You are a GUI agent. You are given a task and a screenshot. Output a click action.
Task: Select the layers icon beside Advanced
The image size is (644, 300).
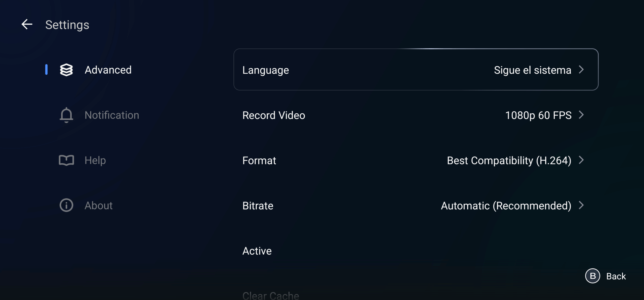[67, 70]
